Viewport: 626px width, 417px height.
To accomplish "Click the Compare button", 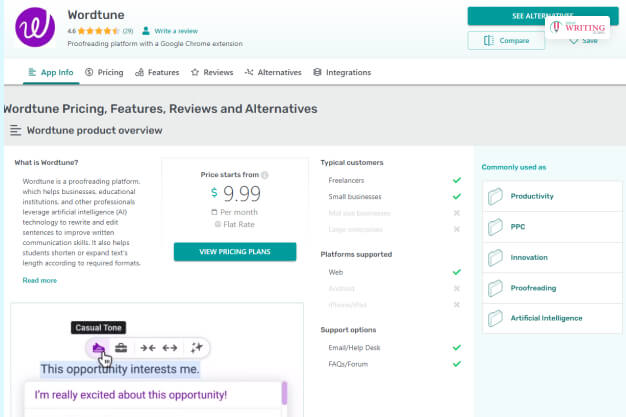I will [x=506, y=40].
